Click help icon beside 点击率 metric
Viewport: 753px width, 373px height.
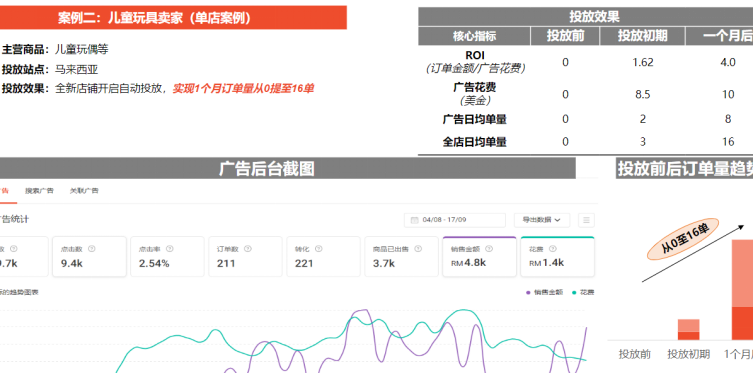pos(170,249)
